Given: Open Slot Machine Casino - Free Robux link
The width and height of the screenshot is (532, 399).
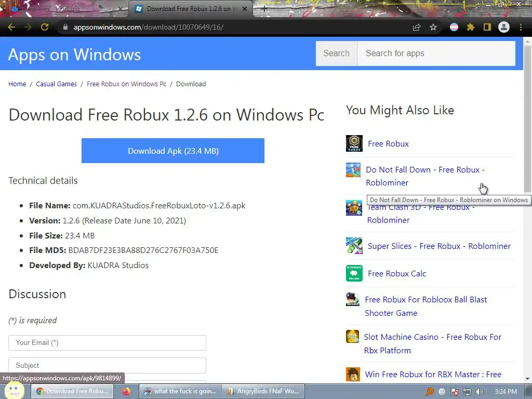Looking at the screenshot, I should (x=433, y=343).
